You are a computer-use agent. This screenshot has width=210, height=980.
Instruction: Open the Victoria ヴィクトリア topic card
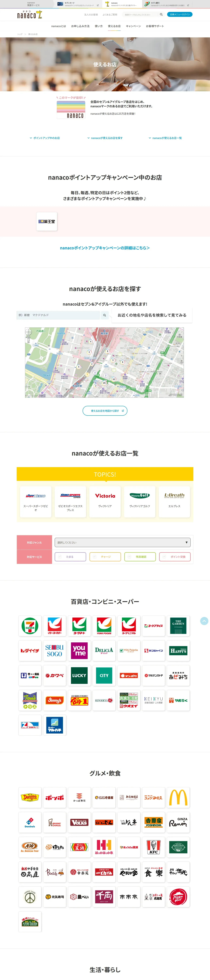click(x=105, y=501)
